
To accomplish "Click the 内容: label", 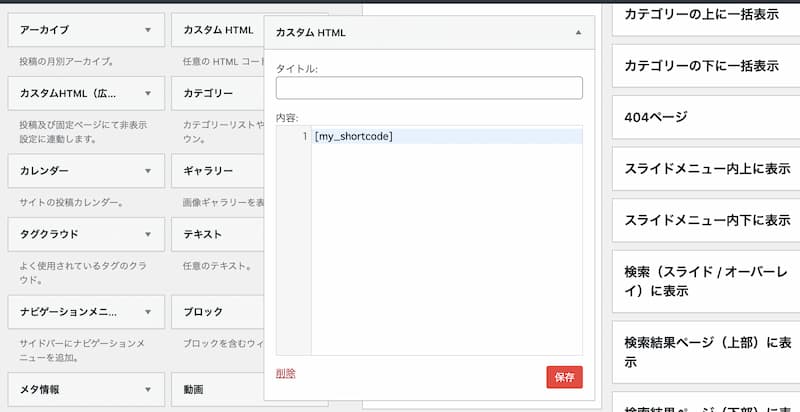I will [287, 117].
